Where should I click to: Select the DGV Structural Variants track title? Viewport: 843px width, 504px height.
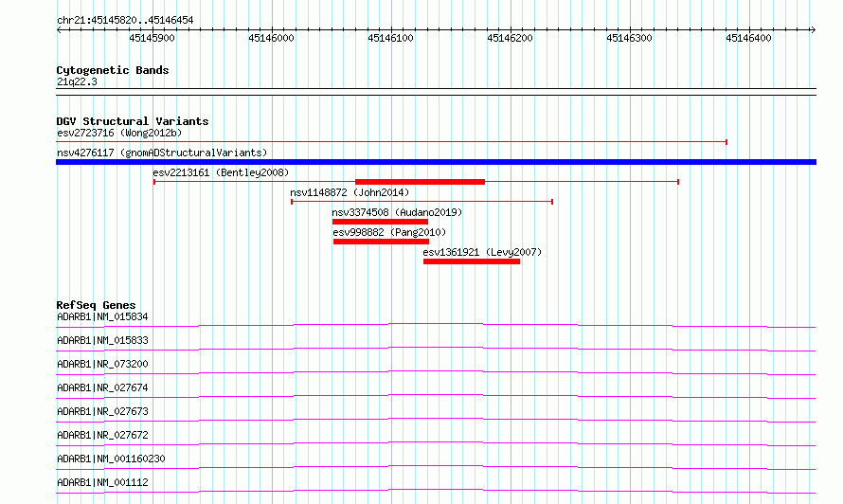(x=133, y=121)
